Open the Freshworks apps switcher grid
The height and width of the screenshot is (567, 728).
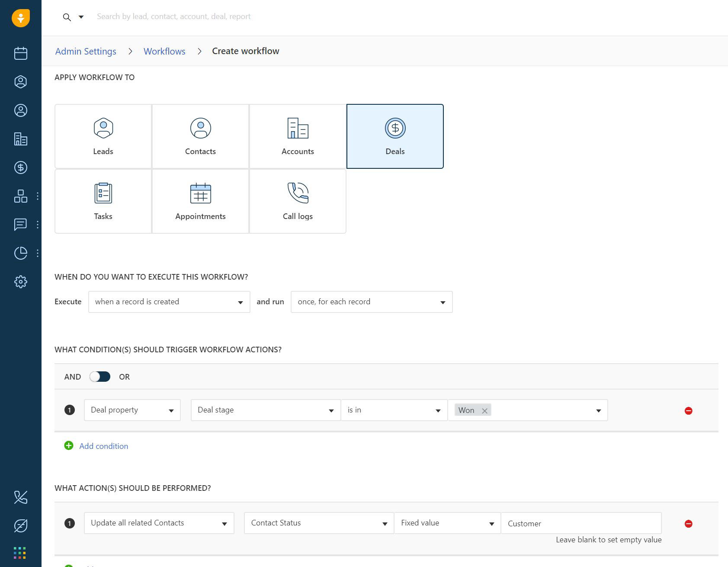(20, 553)
